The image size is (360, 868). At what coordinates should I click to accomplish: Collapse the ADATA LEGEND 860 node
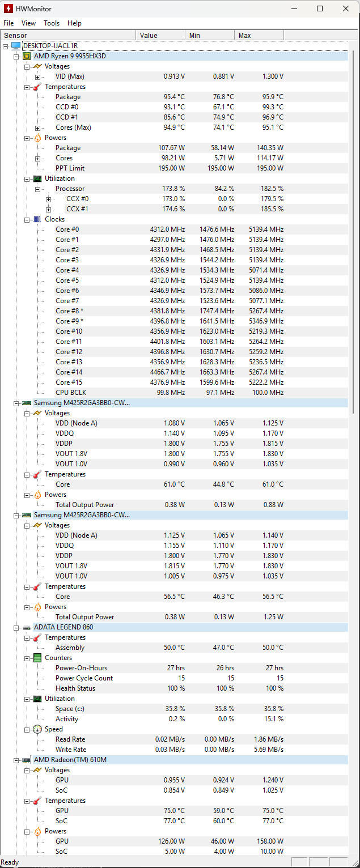[16, 627]
